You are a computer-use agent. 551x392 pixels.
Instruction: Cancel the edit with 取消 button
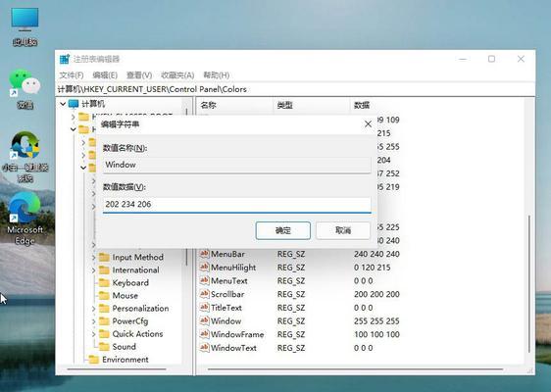pos(343,230)
